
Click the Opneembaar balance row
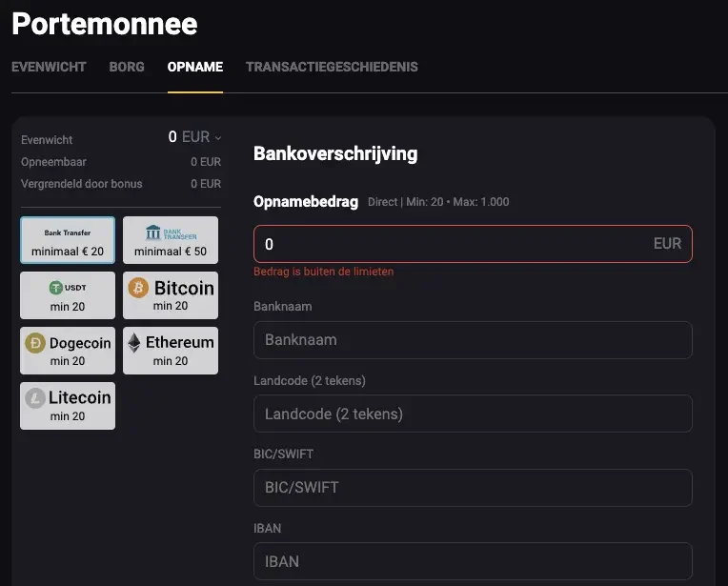tap(121, 162)
